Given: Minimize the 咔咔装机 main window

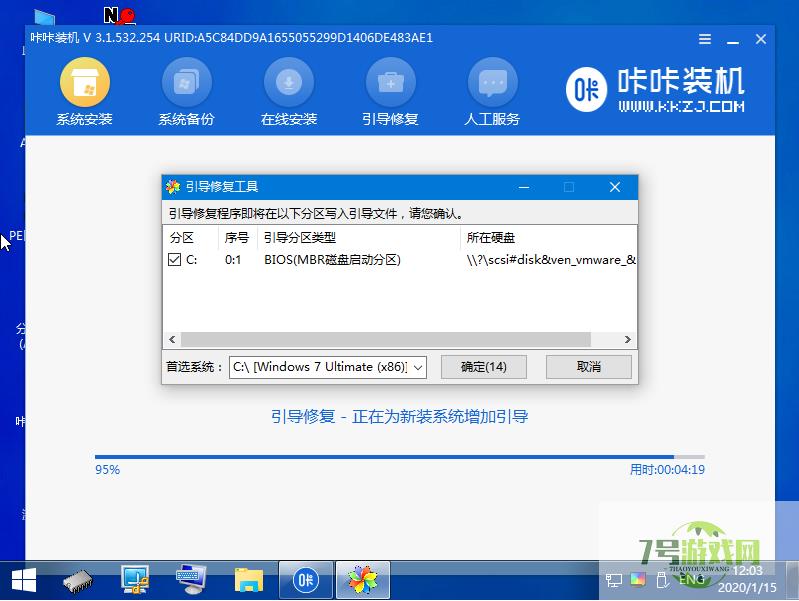Looking at the screenshot, I should point(733,40).
